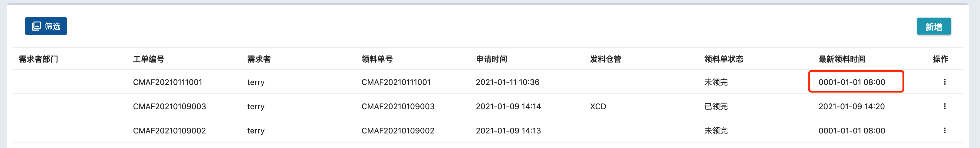Select 领料单号 CMAF20210109003 cell
The height and width of the screenshot is (148, 980).
click(398, 106)
